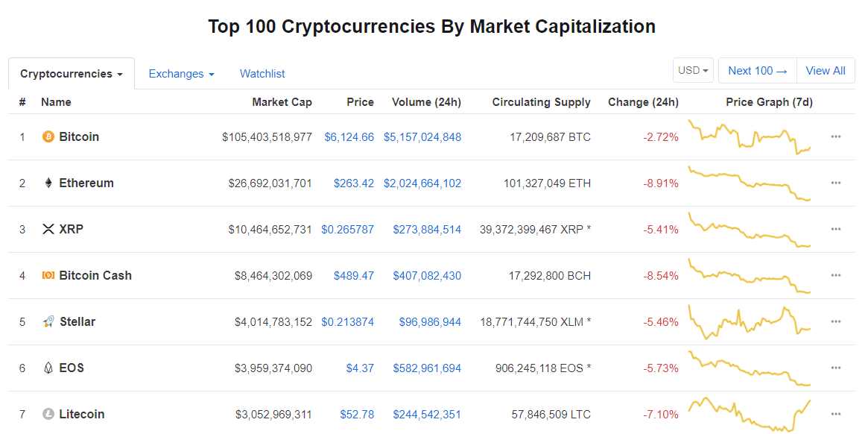Click the XRP logo icon

coord(48,230)
